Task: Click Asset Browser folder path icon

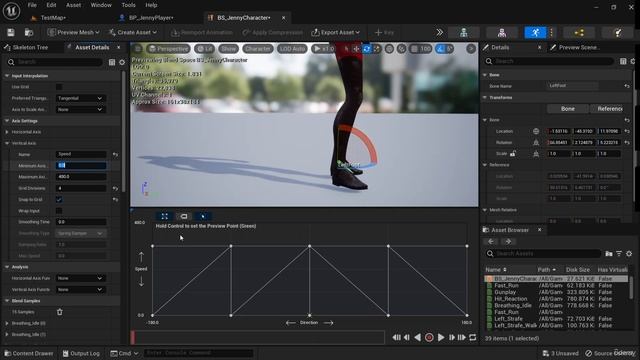Action: coord(609,253)
